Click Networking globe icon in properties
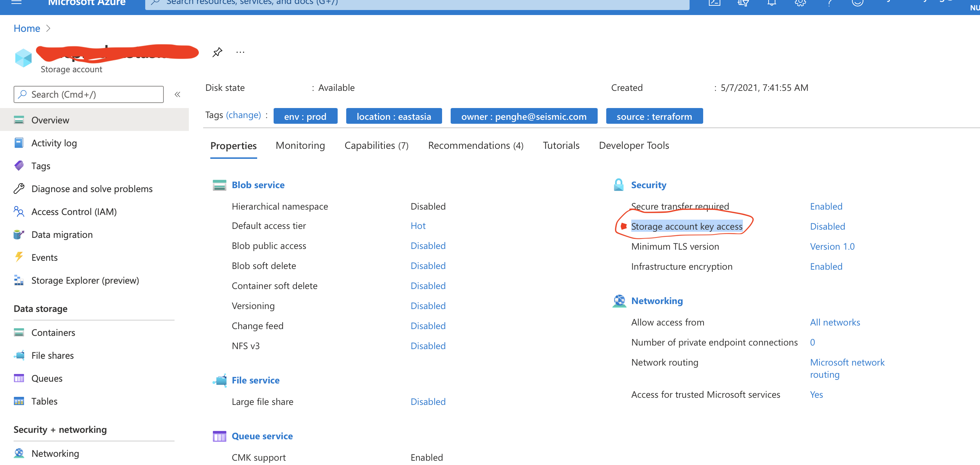The image size is (980, 465). (619, 301)
